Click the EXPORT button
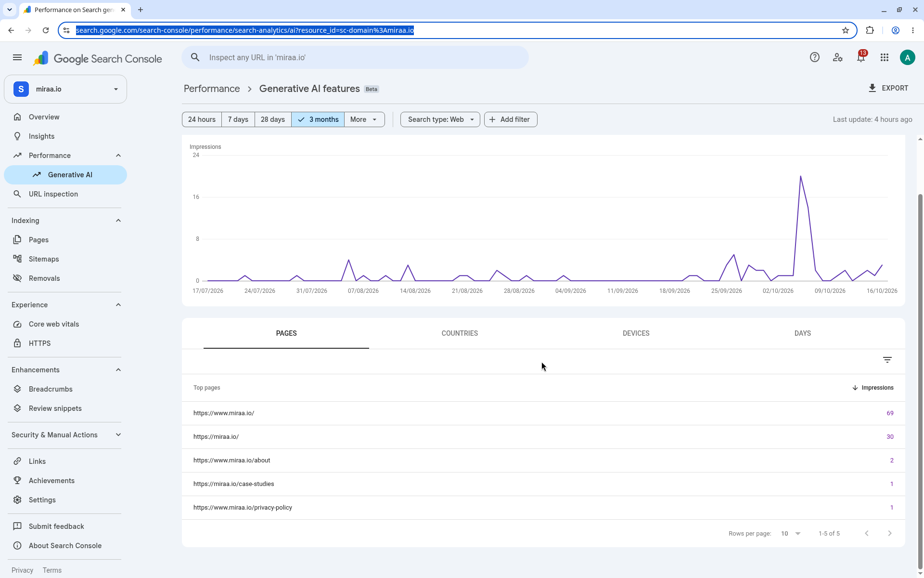 (888, 88)
